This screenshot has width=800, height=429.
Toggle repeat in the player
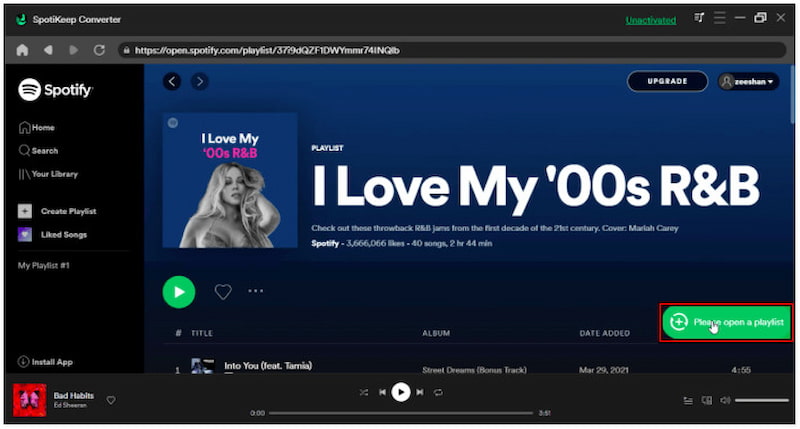[438, 392]
